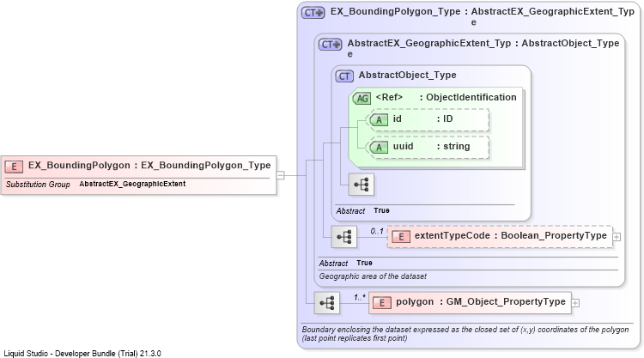The height and width of the screenshot is (358, 644).
Task: Click the 0..1 cardinality label
Action: [x=377, y=231]
